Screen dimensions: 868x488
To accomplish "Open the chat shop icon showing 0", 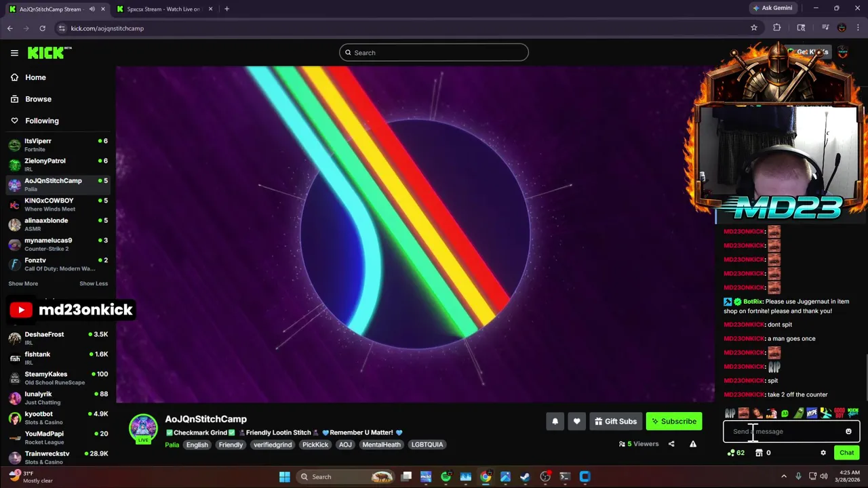I will pos(763,453).
